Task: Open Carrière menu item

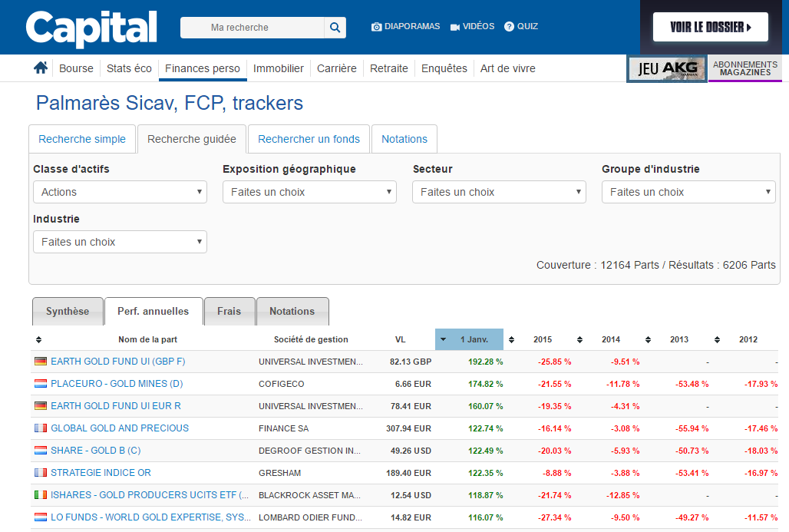Action: tap(337, 68)
